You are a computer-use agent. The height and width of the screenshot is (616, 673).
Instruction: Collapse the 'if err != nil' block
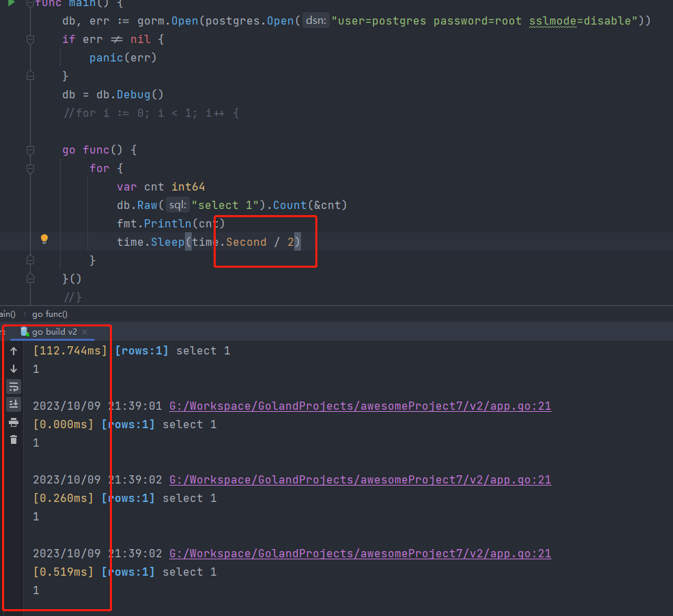click(30, 40)
